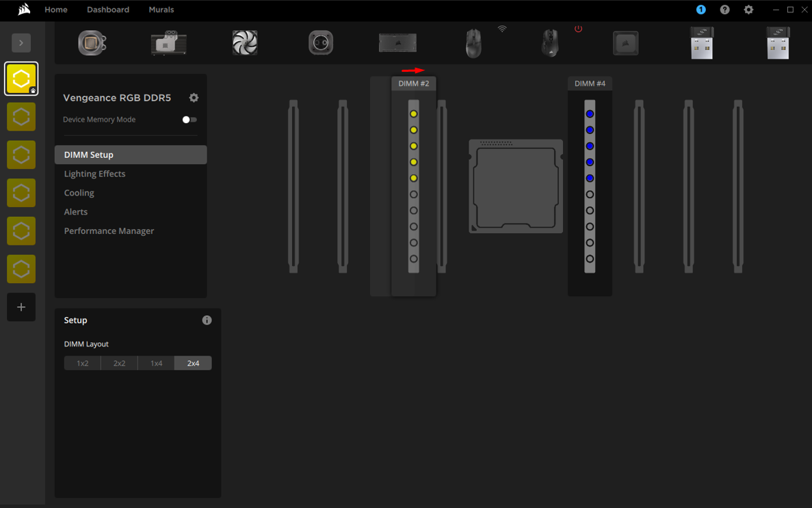Select the square Corsair logo device
Viewport: 812px width, 508px height.
pyautogui.click(x=625, y=43)
